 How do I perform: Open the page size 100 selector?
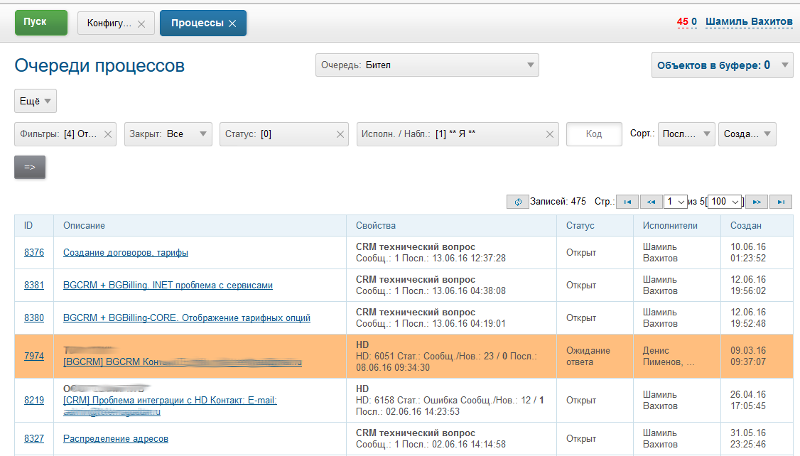(x=724, y=201)
